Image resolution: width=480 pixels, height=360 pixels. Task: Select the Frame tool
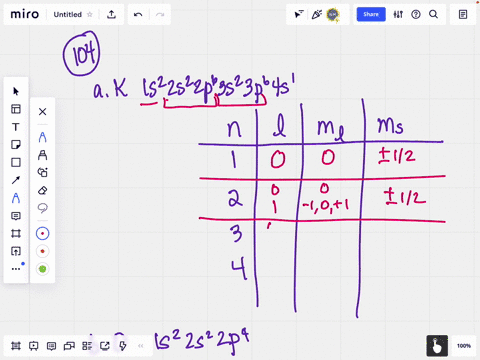16,233
